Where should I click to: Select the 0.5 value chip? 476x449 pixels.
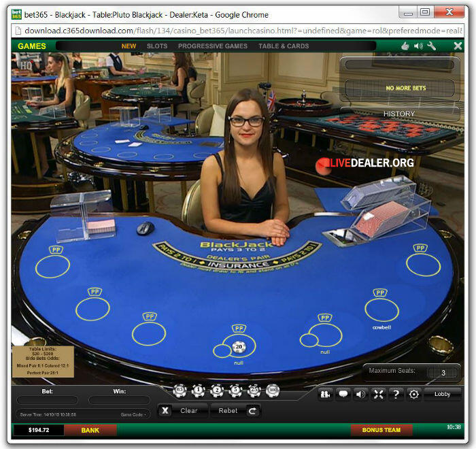click(x=180, y=390)
